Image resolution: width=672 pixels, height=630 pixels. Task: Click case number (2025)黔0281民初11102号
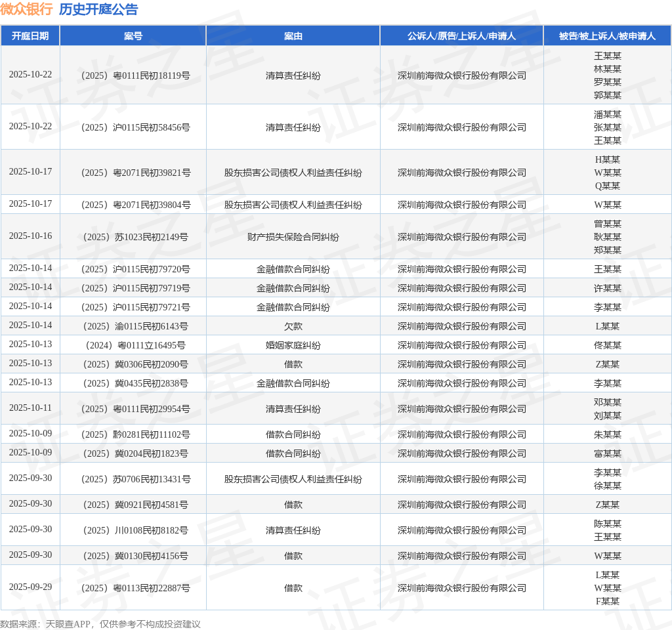135,434
